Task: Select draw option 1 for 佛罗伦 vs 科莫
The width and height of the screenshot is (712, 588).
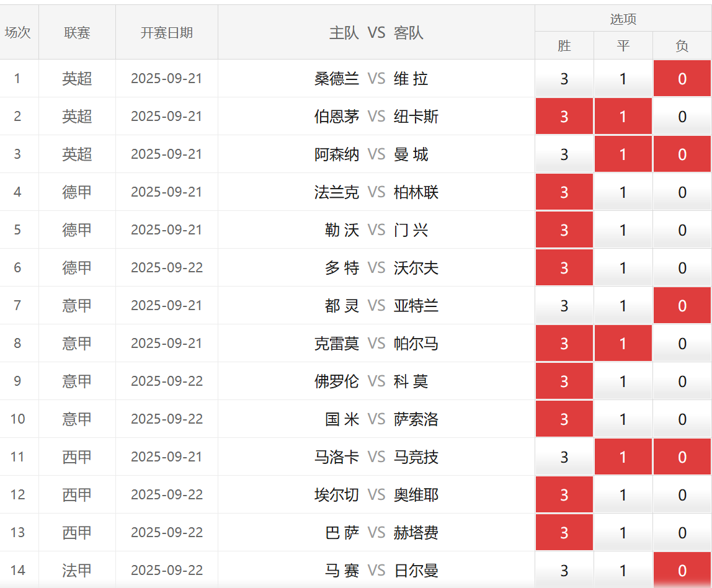Action: [623, 381]
